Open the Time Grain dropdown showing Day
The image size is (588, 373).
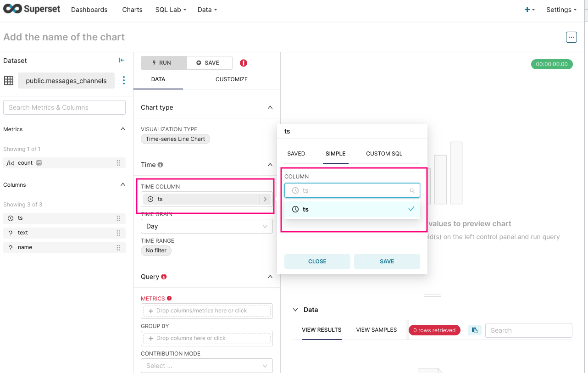(x=206, y=226)
